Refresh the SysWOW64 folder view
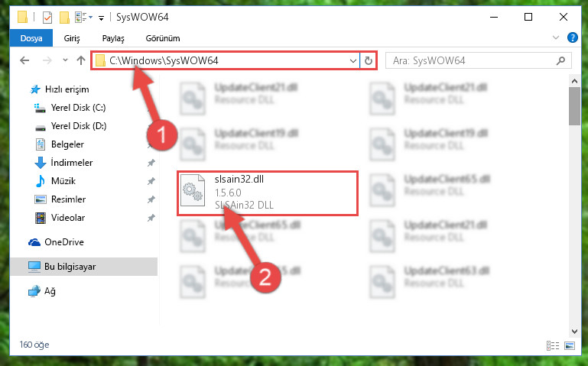This screenshot has width=588, height=366. [x=369, y=60]
